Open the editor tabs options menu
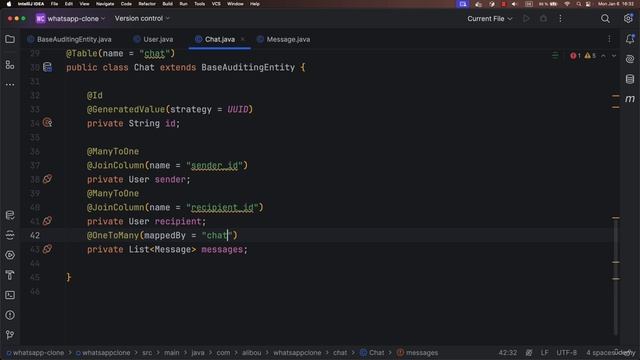Viewport: 640px width, 360px height. [x=609, y=39]
